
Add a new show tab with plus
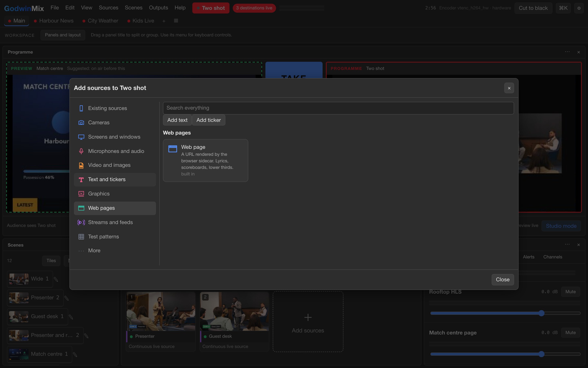[164, 21]
